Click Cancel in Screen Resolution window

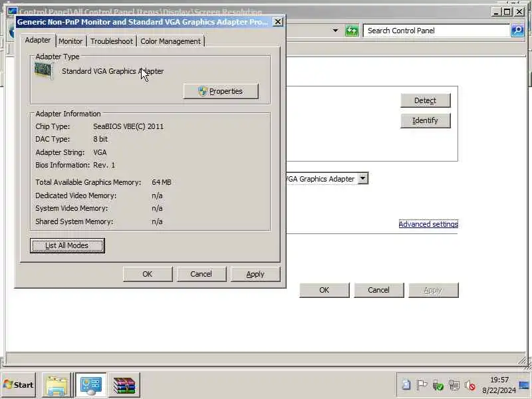coord(378,290)
